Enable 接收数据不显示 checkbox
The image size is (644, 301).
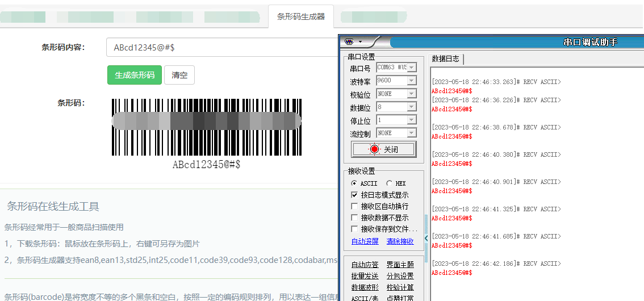click(x=354, y=218)
